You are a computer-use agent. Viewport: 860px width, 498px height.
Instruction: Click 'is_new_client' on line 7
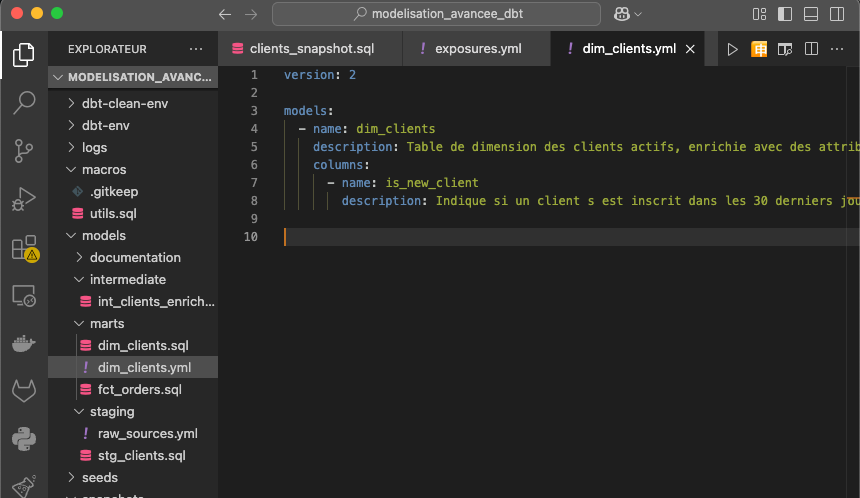click(432, 183)
